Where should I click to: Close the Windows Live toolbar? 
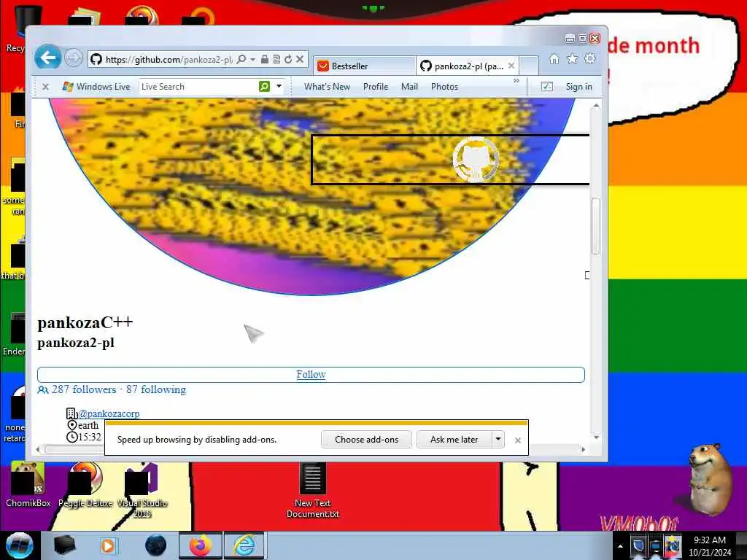click(x=45, y=87)
